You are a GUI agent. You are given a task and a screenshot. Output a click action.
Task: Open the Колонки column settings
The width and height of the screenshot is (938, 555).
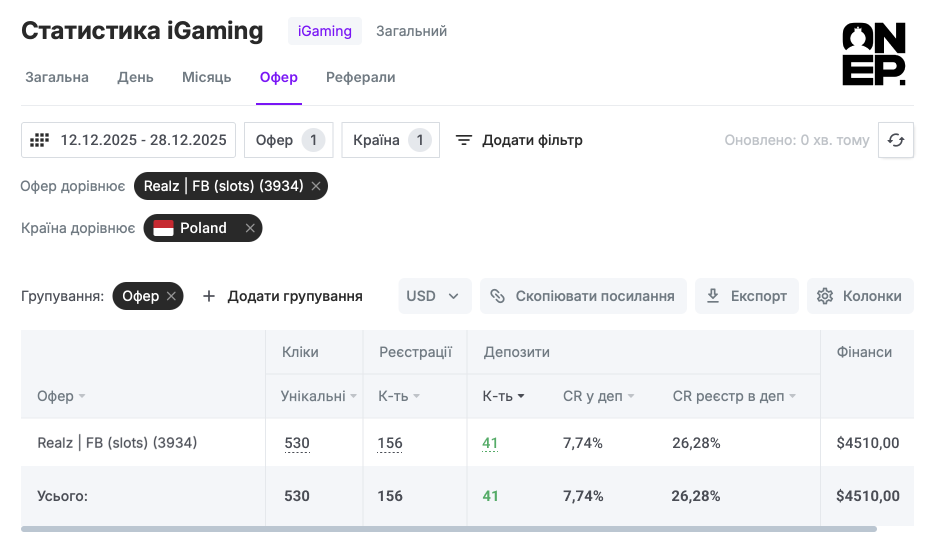pos(859,296)
